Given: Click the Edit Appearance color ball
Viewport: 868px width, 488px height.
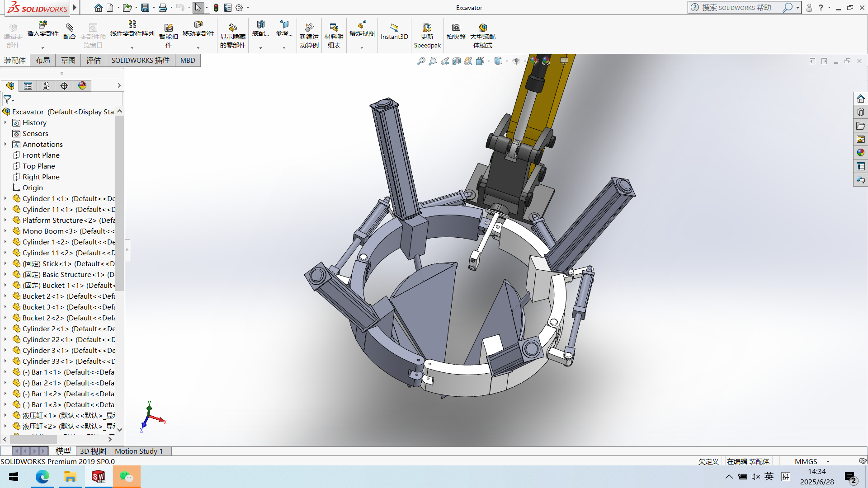Looking at the screenshot, I should [x=535, y=61].
